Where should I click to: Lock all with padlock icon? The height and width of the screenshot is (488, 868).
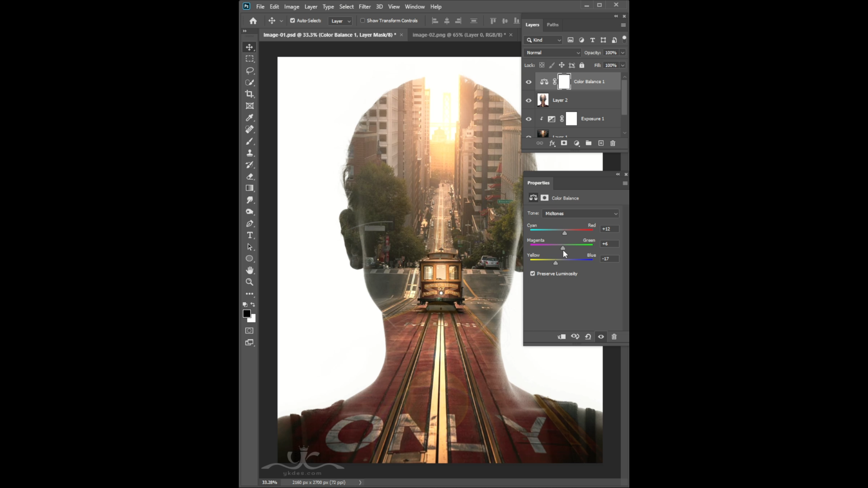pyautogui.click(x=582, y=65)
